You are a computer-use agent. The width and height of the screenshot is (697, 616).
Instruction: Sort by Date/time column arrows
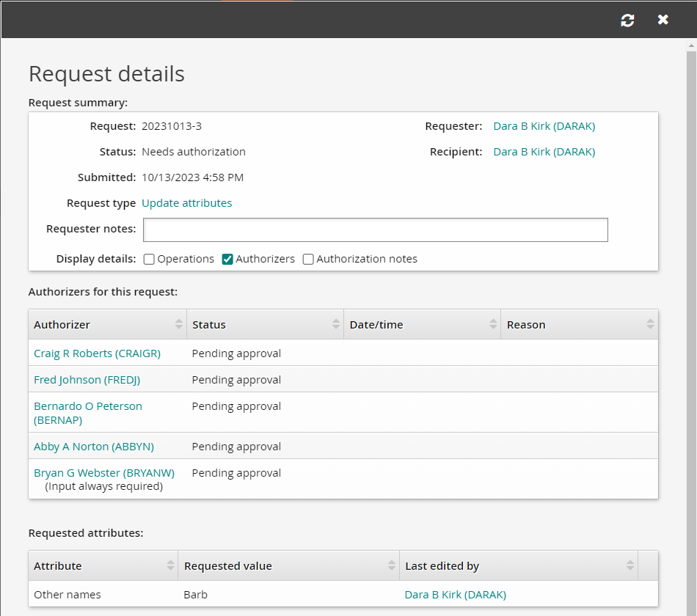pyautogui.click(x=493, y=324)
